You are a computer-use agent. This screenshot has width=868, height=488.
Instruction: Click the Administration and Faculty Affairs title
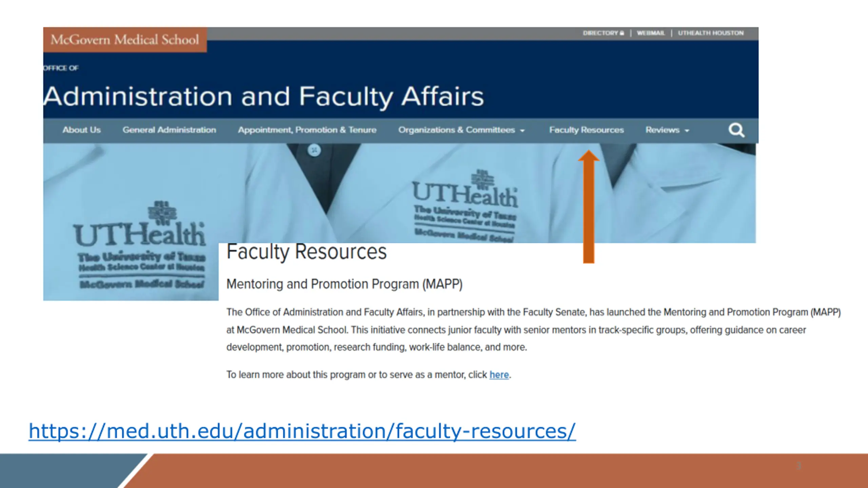click(x=264, y=96)
